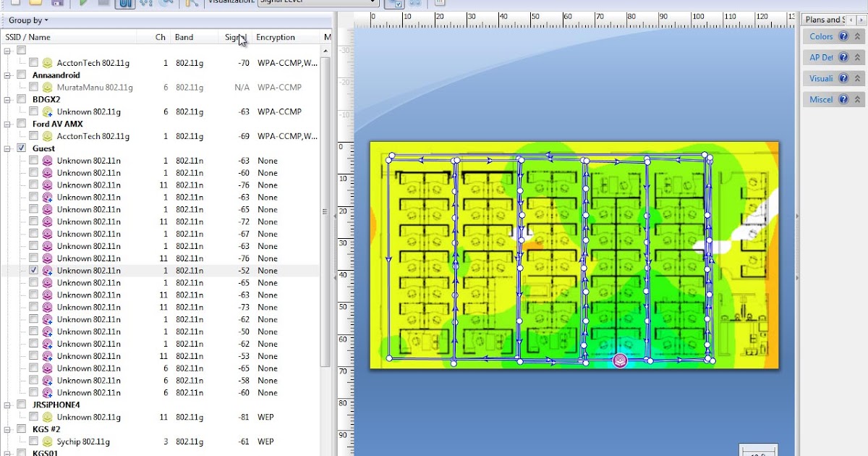This screenshot has width=868, height=456.
Task: Check the checkbox of the -50 Guest AP
Action: click(x=33, y=332)
